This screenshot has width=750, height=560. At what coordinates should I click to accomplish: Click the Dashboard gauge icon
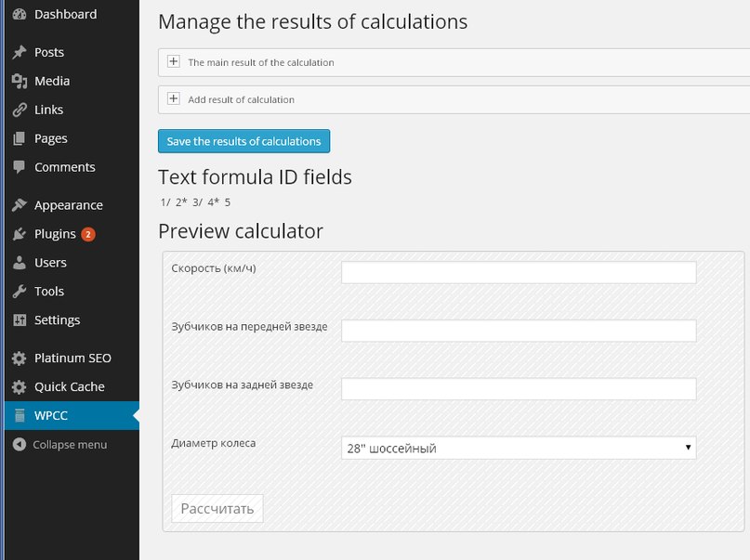tap(19, 14)
